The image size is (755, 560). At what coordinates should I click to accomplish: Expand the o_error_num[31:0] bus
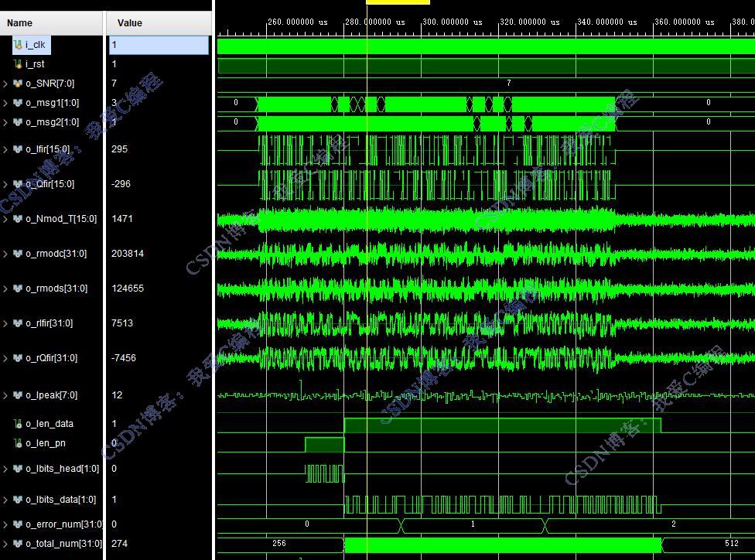5,524
